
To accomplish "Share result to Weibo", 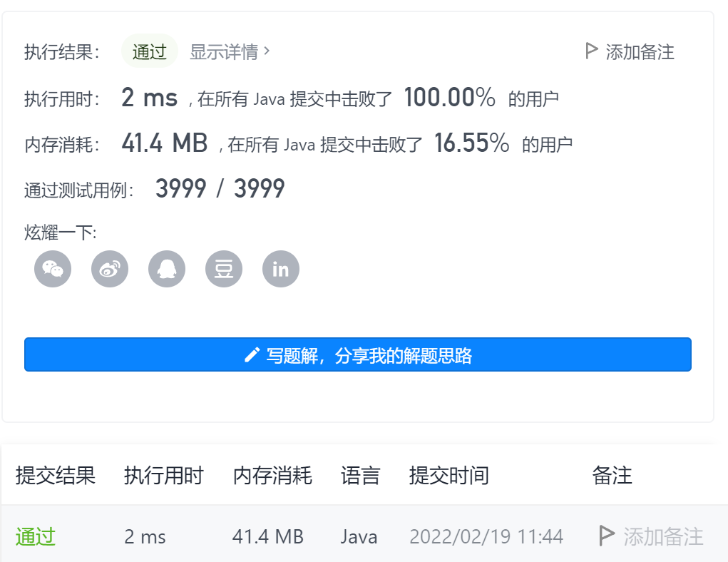I will (109, 269).
